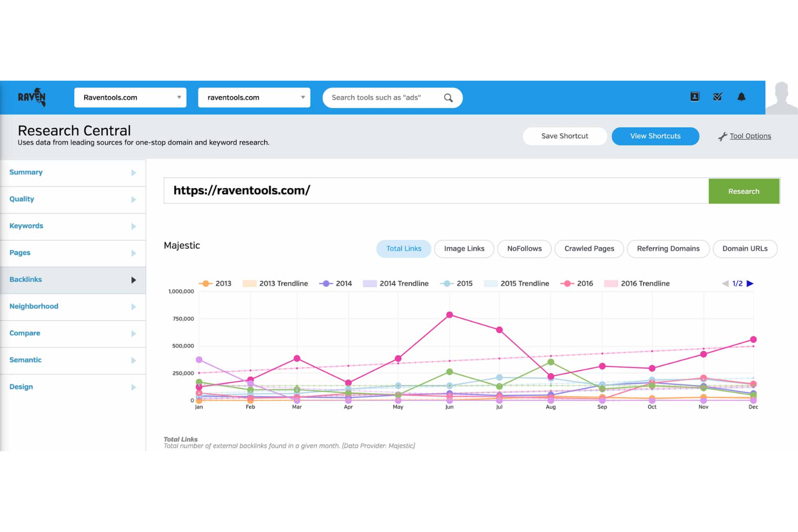The width and height of the screenshot is (798, 532).
Task: Switch to the Referring Domains tab
Action: (x=668, y=248)
